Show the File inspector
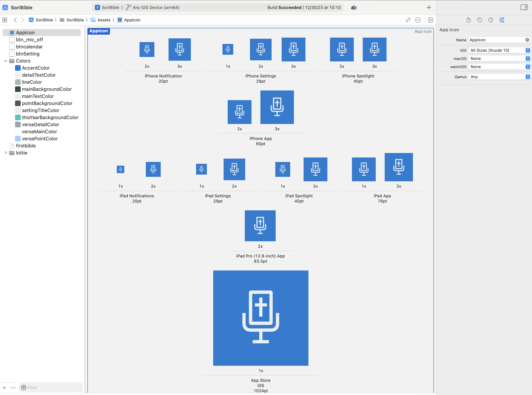 pos(468,20)
